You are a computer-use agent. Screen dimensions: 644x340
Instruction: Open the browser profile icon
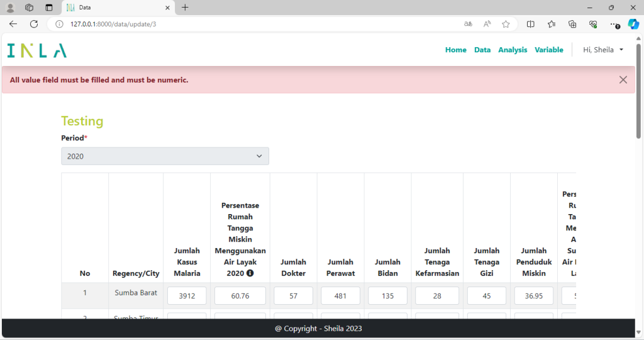pos(11,8)
